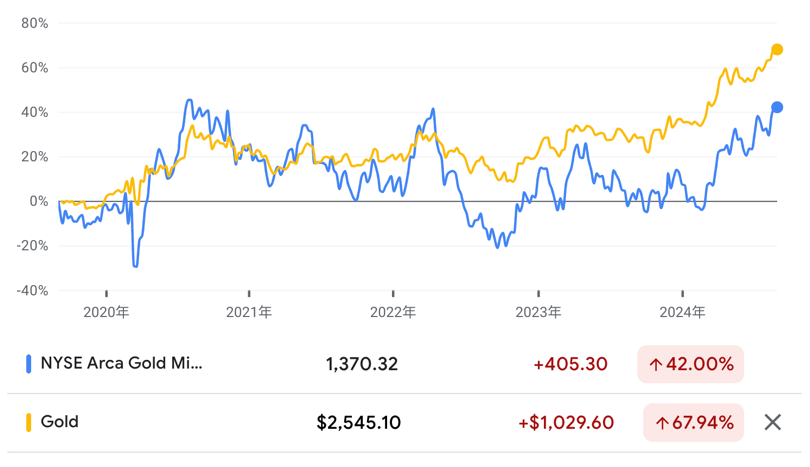Remove Gold comparison with the X icon
Screen dimensions: 810x467
click(773, 423)
